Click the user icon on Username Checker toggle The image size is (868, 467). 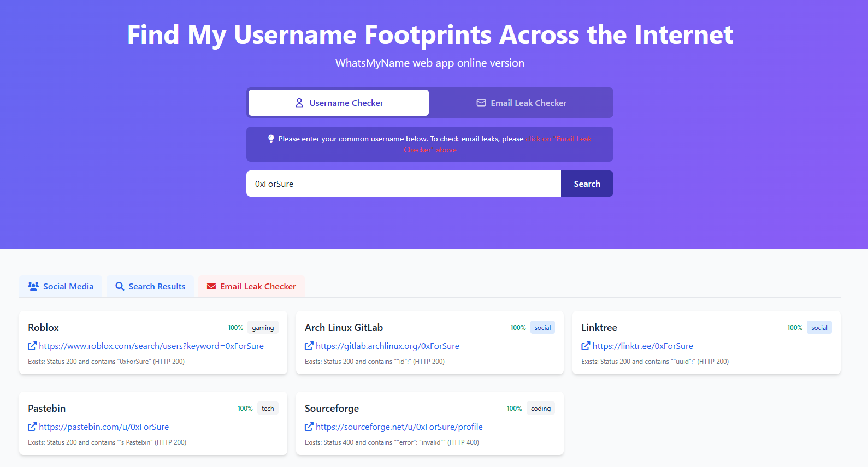tap(299, 103)
